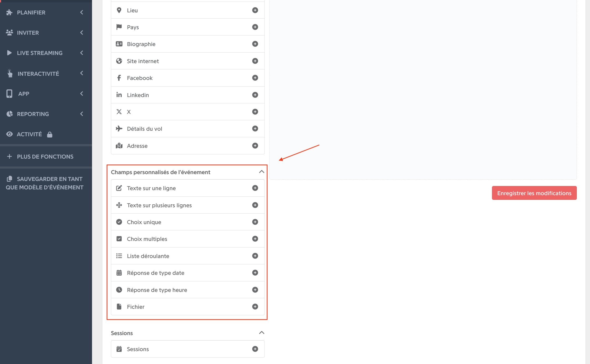The image size is (590, 364).
Task: Add Choix unique field using plus icon
Action: pos(255,222)
